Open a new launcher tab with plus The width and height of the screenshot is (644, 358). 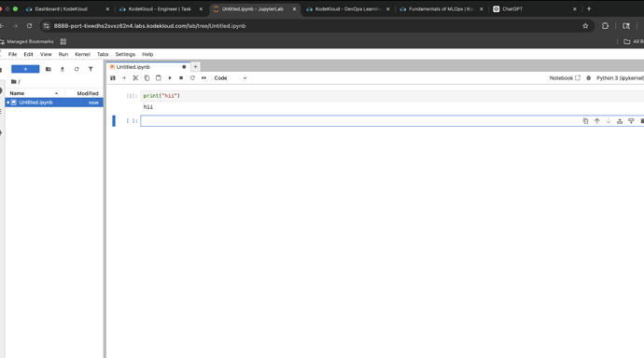click(x=195, y=67)
